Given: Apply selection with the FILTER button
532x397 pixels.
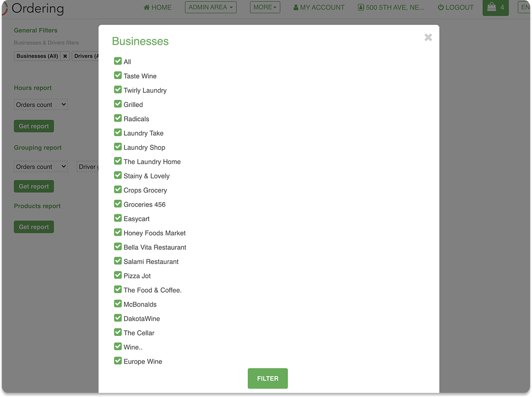Looking at the screenshot, I should pyautogui.click(x=268, y=379).
